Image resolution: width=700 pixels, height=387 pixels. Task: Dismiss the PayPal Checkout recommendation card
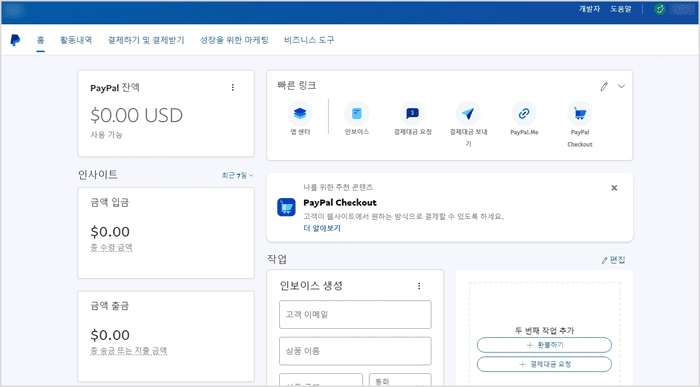[614, 188]
